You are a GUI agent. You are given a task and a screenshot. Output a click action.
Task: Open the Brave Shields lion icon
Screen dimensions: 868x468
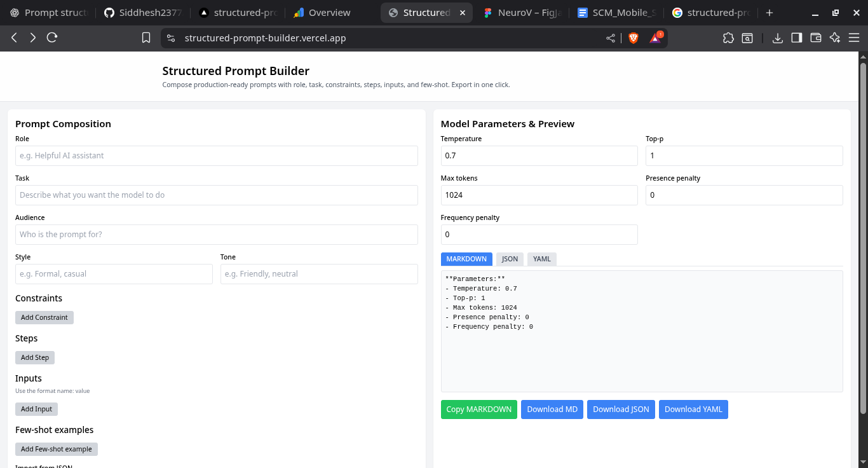click(634, 38)
